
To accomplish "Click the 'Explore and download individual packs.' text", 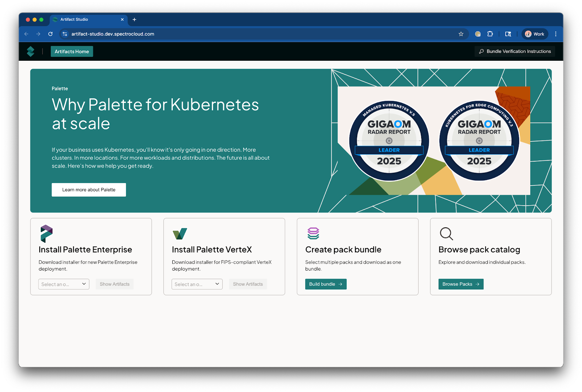I will pos(482,262).
